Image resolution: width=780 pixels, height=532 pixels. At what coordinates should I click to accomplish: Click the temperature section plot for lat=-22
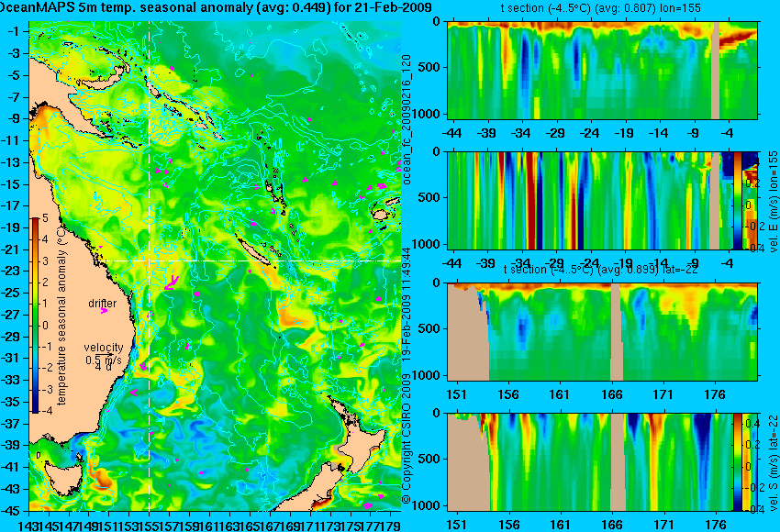(x=602, y=332)
